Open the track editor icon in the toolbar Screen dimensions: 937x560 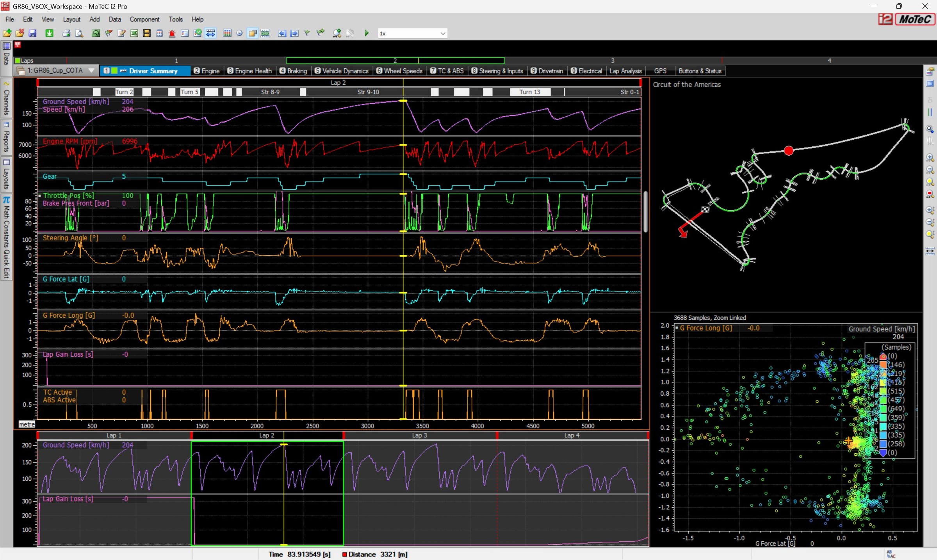point(96,34)
